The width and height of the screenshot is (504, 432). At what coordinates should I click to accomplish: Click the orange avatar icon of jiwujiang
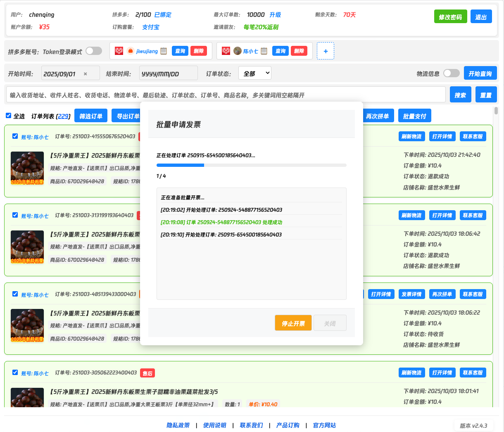(131, 51)
